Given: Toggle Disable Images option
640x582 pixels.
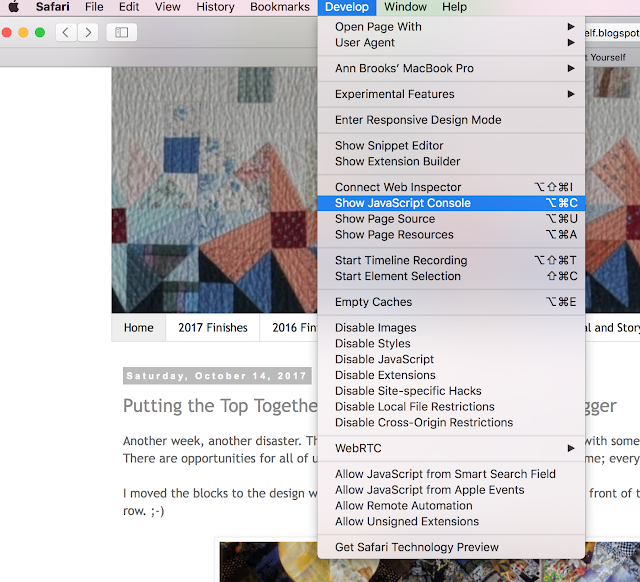Looking at the screenshot, I should click(451, 328).
